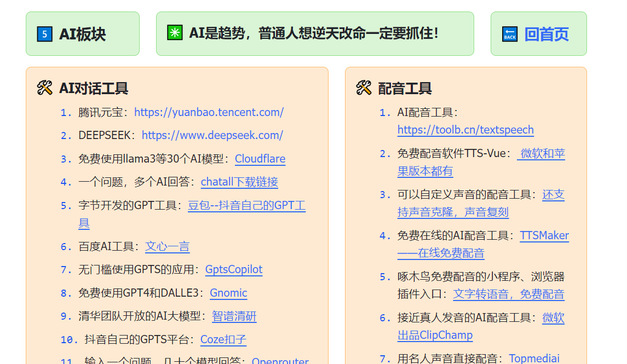Open 豆包--抖音自己的GPT工具 link
627x364 pixels.
246,205
